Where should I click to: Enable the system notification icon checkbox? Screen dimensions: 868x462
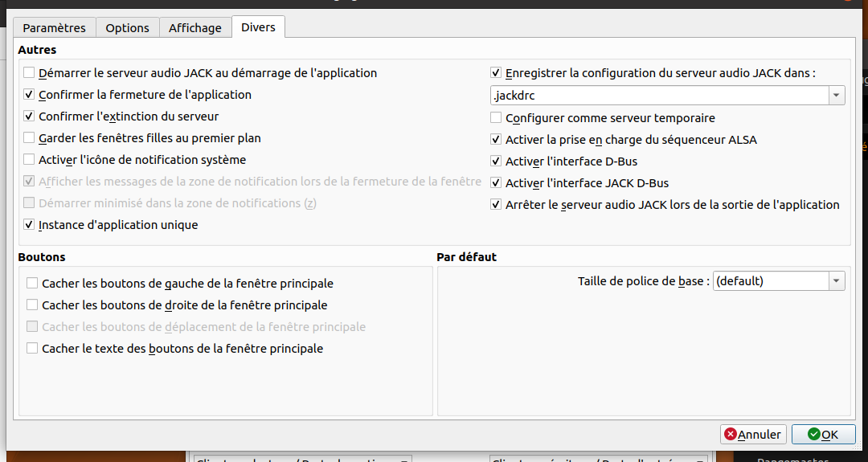tap(30, 160)
